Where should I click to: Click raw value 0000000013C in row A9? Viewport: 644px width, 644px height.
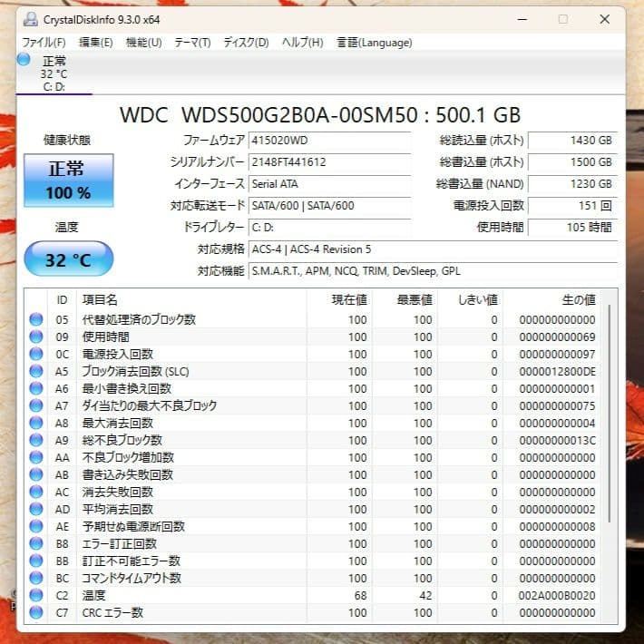pos(557,441)
